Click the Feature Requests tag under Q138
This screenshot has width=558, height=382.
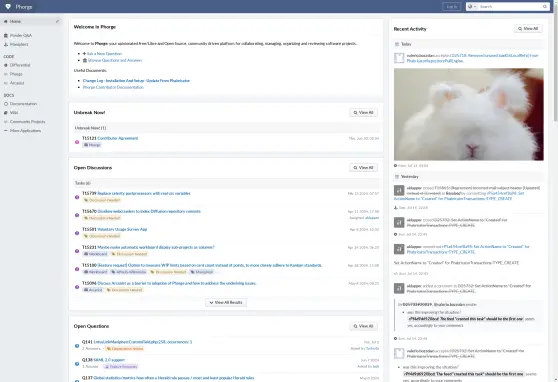[x=121, y=366]
